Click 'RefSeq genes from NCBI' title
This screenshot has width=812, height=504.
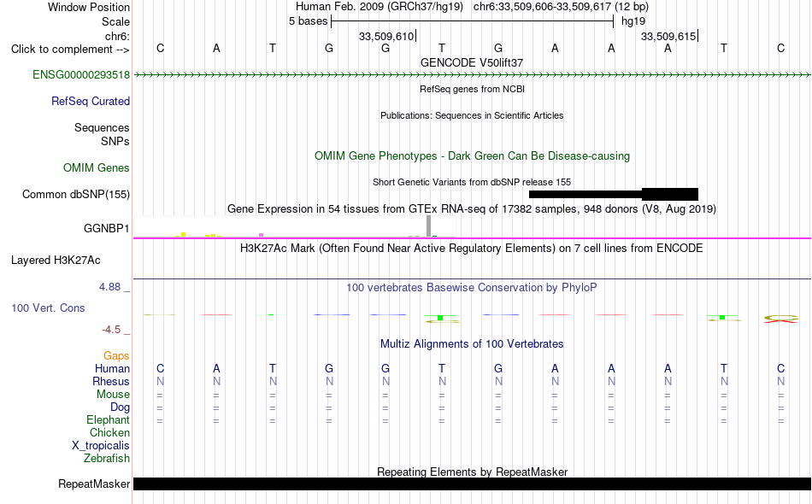[x=472, y=89]
